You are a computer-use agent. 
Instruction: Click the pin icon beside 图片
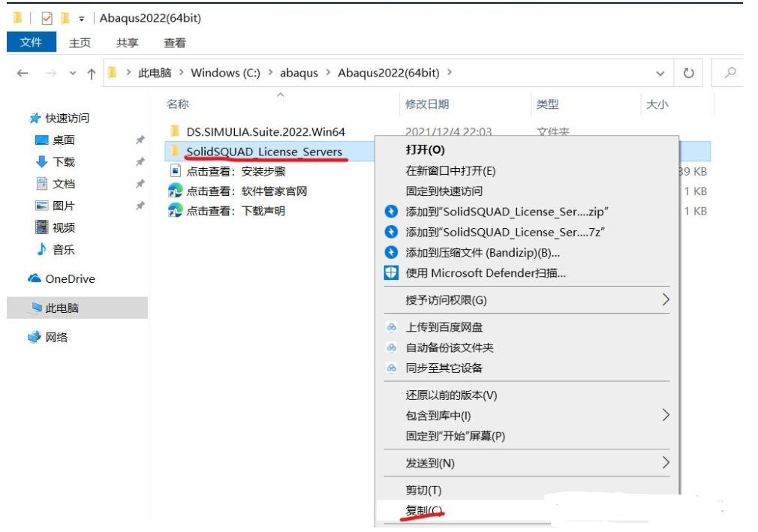140,206
